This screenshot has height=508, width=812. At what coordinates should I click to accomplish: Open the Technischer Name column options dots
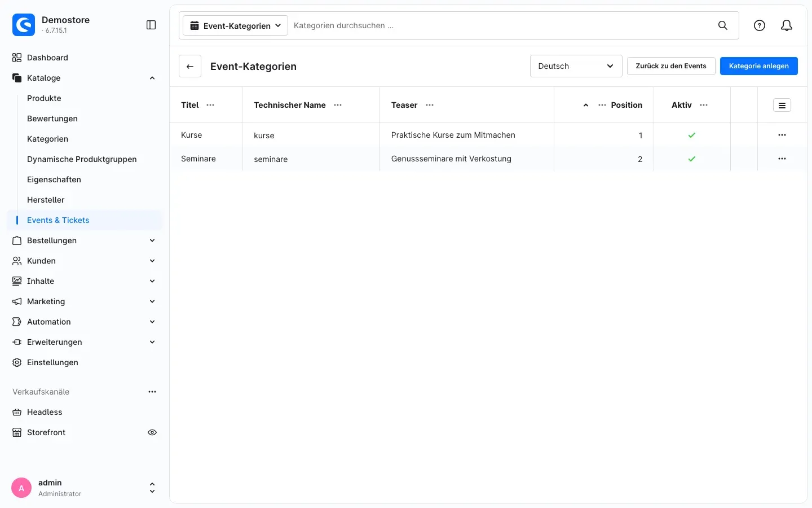pos(338,105)
